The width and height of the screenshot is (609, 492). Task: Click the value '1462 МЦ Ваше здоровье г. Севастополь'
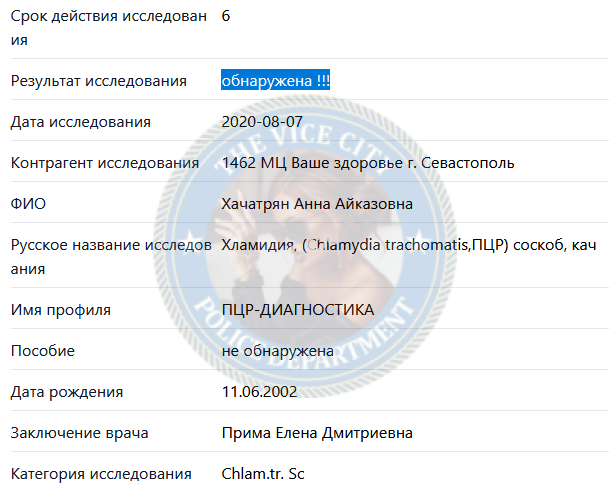[368, 163]
